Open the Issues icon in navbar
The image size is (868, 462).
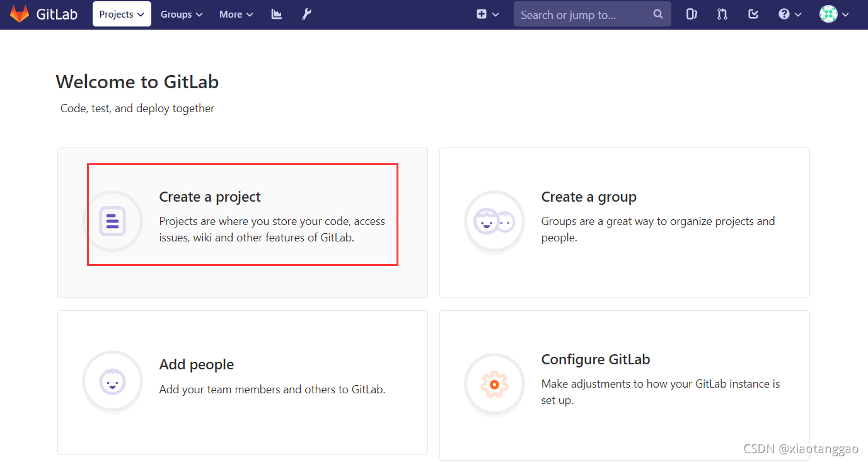coord(692,14)
